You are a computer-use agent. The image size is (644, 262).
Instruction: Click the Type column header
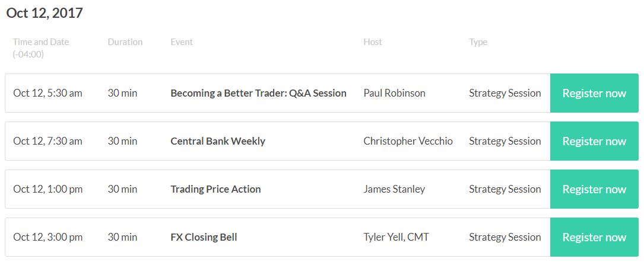[x=478, y=42]
